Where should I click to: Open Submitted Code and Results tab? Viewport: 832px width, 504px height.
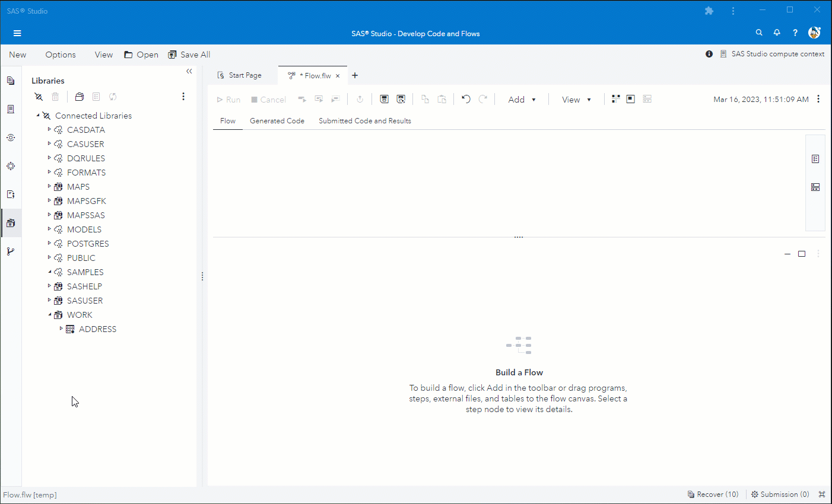(365, 121)
